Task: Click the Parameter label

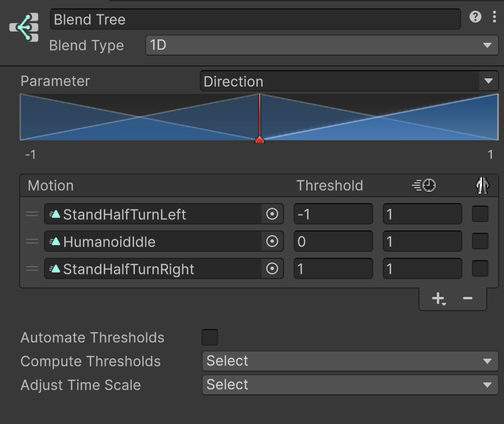Action: click(x=55, y=81)
